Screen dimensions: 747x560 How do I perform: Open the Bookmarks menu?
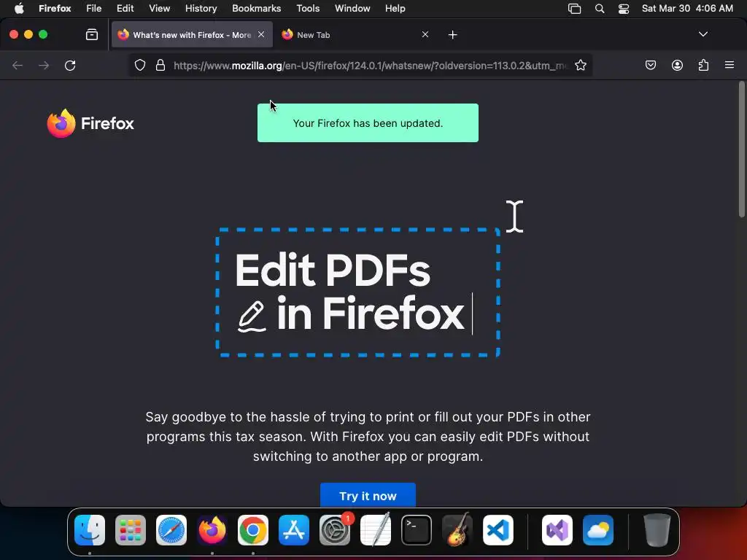pos(256,9)
